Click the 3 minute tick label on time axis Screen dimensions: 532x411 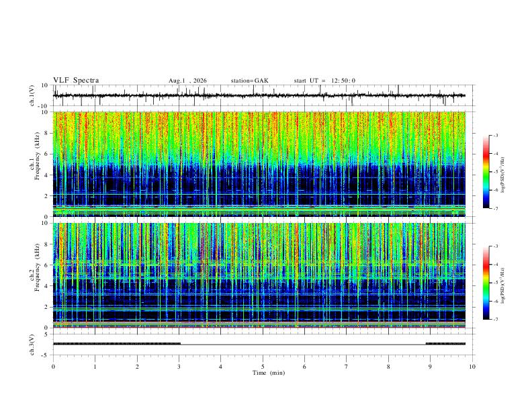click(x=179, y=367)
